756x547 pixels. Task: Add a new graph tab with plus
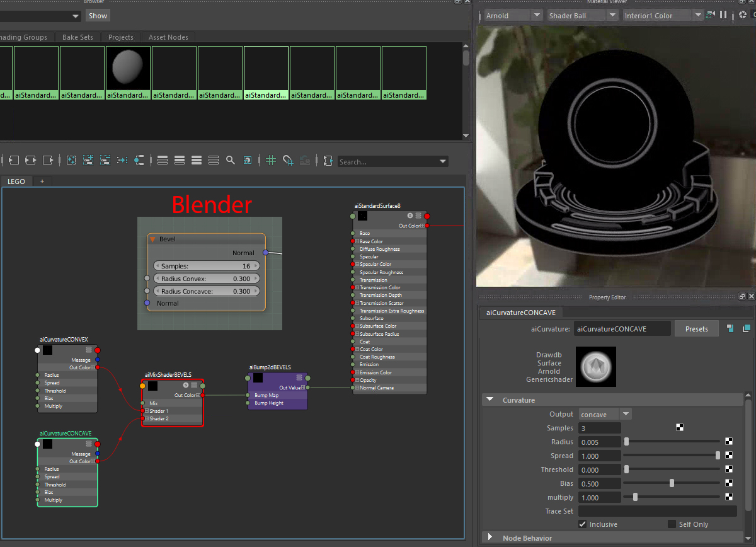point(42,181)
